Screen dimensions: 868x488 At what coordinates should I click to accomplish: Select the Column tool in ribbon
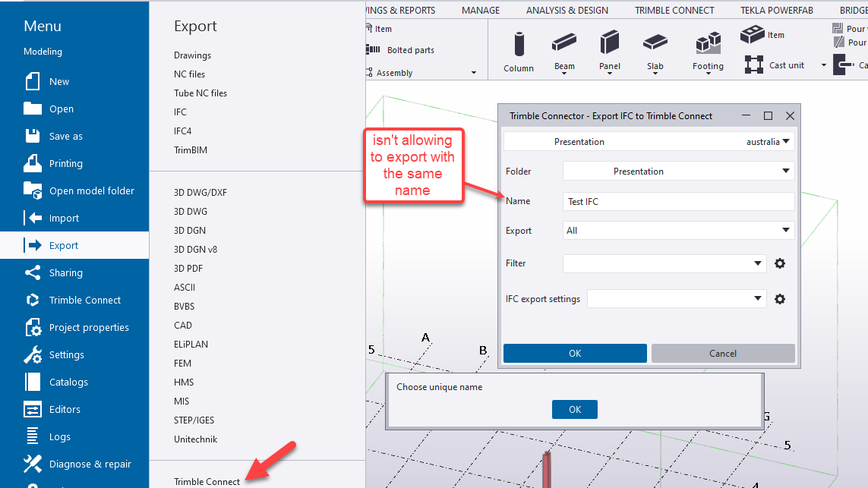[x=519, y=52]
